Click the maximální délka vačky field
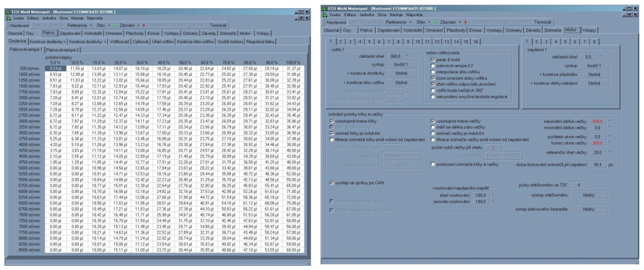Viewport: 644px width, 270px height. click(597, 122)
